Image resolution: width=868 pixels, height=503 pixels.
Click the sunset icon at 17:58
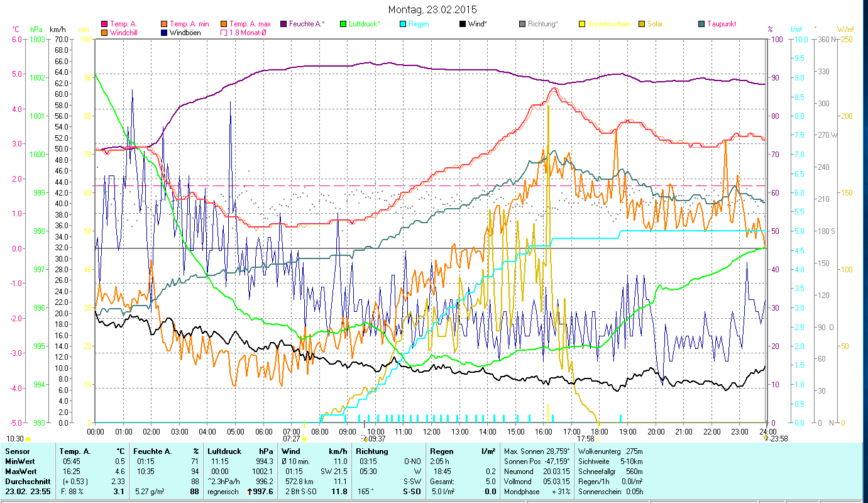pos(599,439)
